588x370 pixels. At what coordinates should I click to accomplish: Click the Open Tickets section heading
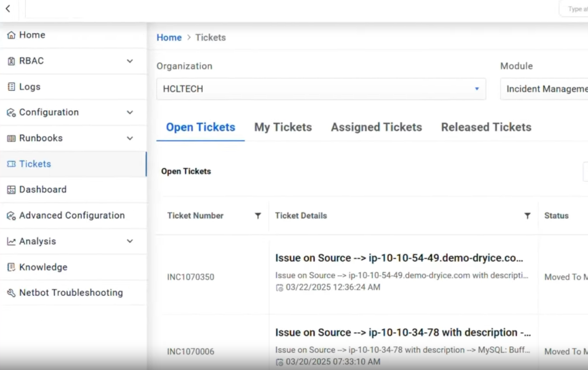click(186, 171)
